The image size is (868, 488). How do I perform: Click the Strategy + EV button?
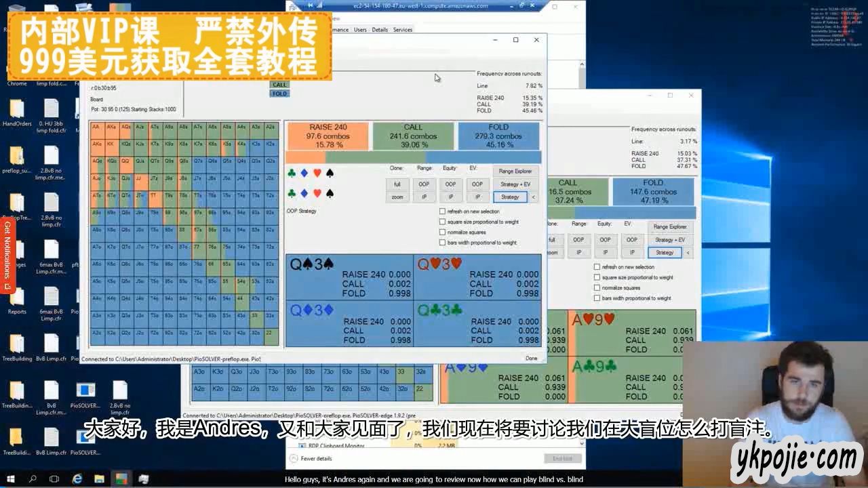point(515,184)
